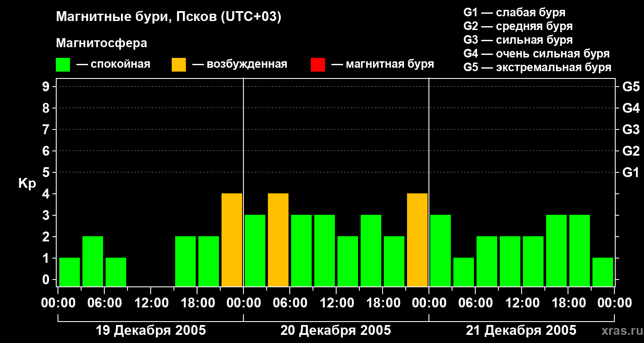
Task: Click the 12:00–15:00 green bar on 21 December
Action: [533, 261]
